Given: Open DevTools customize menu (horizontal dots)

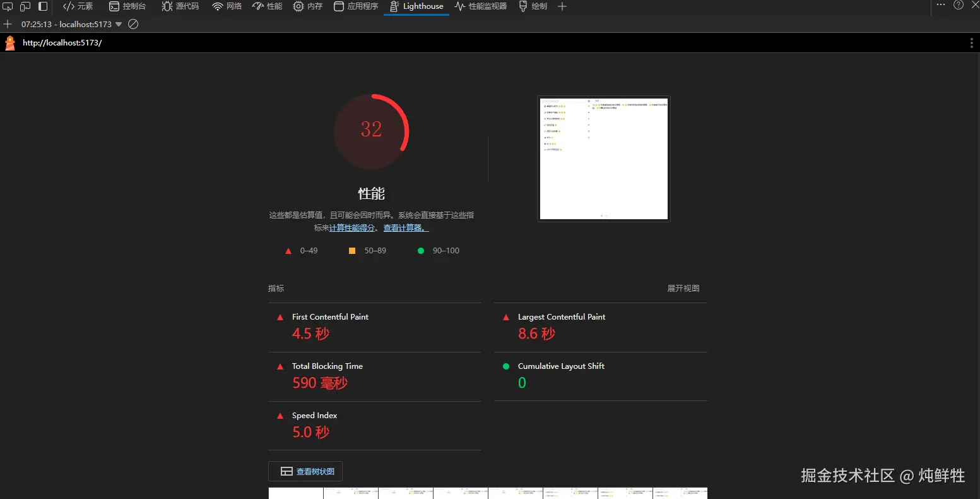Looking at the screenshot, I should coord(941,5).
